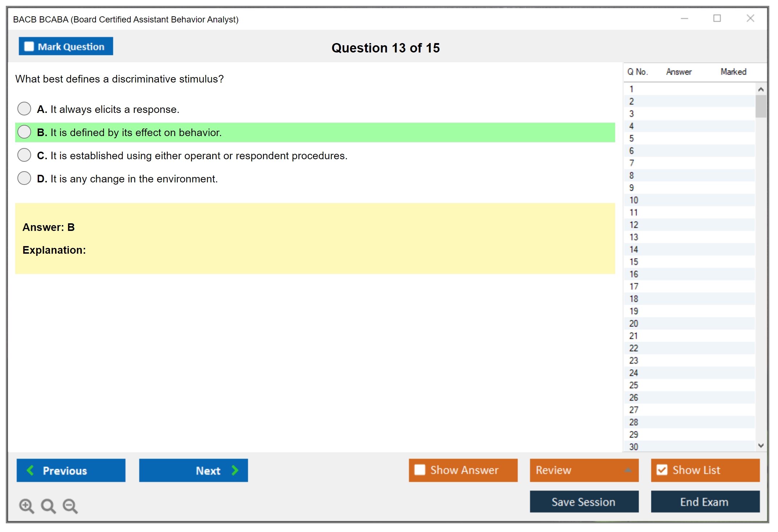Viewport: 778px width, 532px height.
Task: Click the zoom in magnifier icon
Action: pos(26,506)
